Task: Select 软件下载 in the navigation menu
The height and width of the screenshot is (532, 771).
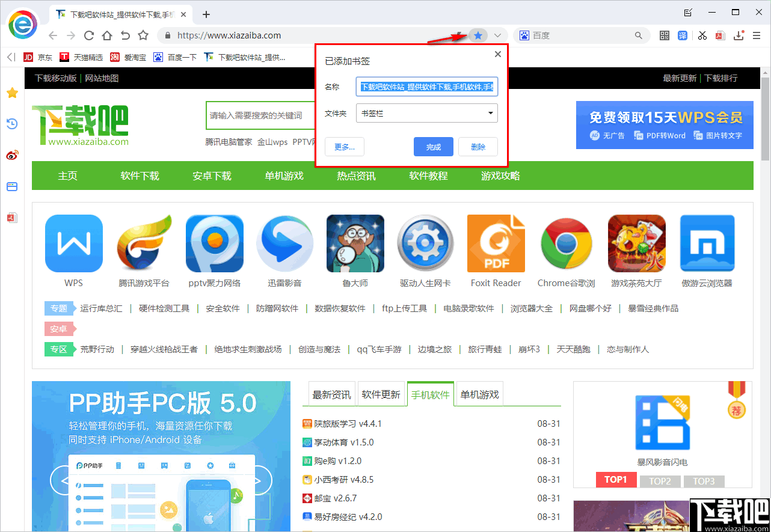Action: [139, 176]
